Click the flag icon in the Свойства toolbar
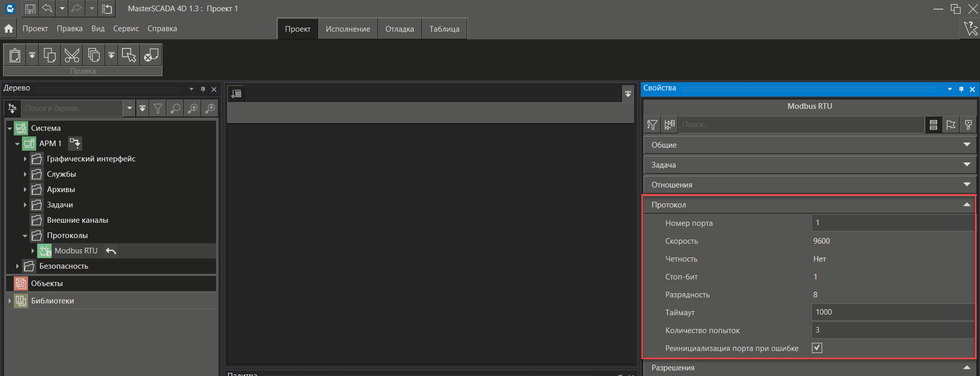980x376 pixels. pos(950,125)
